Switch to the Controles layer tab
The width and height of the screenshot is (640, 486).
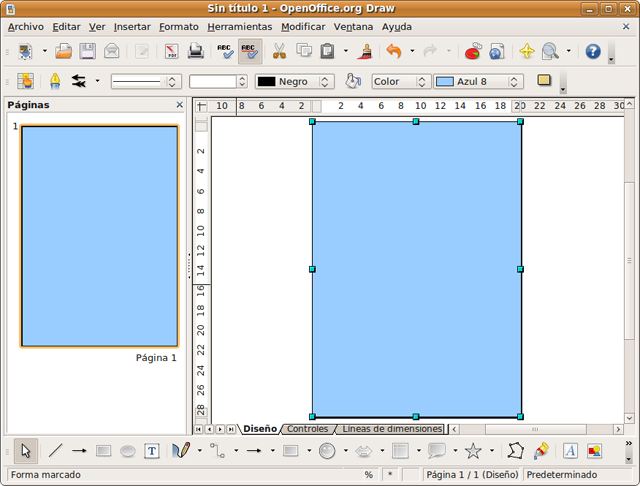tap(307, 429)
